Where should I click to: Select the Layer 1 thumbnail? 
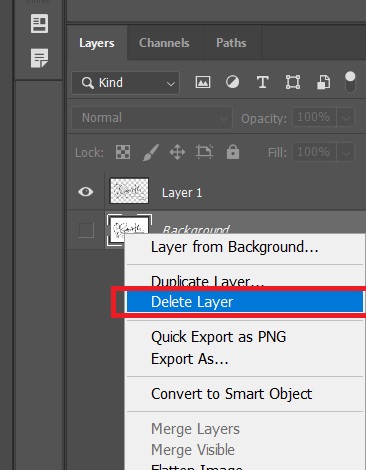(x=129, y=191)
